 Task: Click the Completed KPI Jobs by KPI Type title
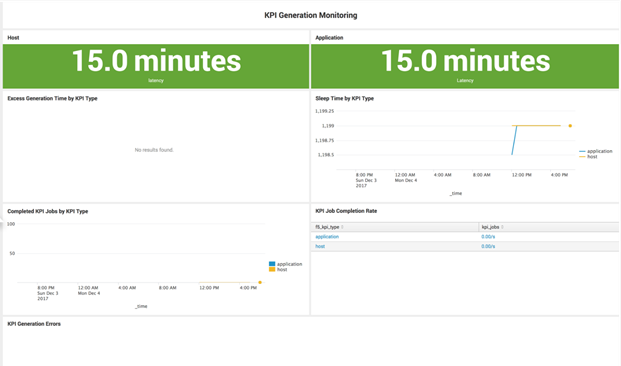(x=48, y=211)
